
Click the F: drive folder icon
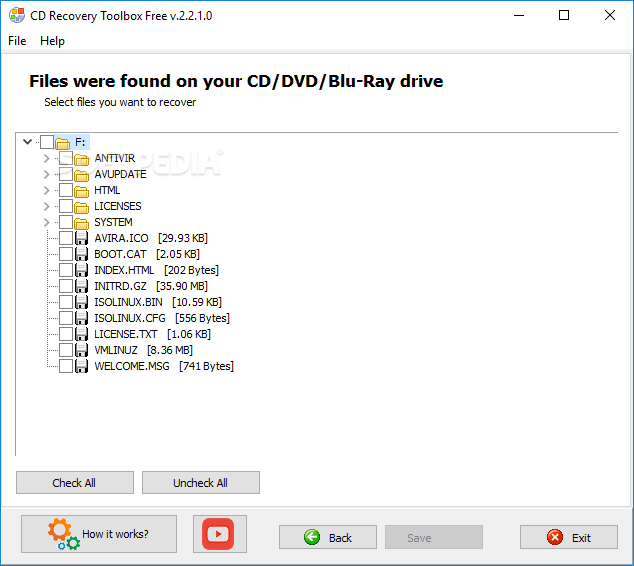click(62, 143)
